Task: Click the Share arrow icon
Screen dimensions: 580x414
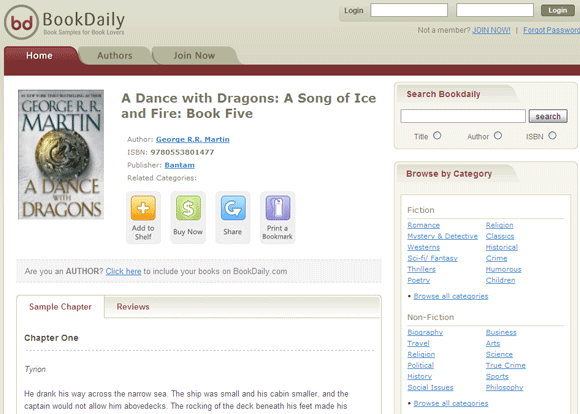Action: click(x=233, y=208)
